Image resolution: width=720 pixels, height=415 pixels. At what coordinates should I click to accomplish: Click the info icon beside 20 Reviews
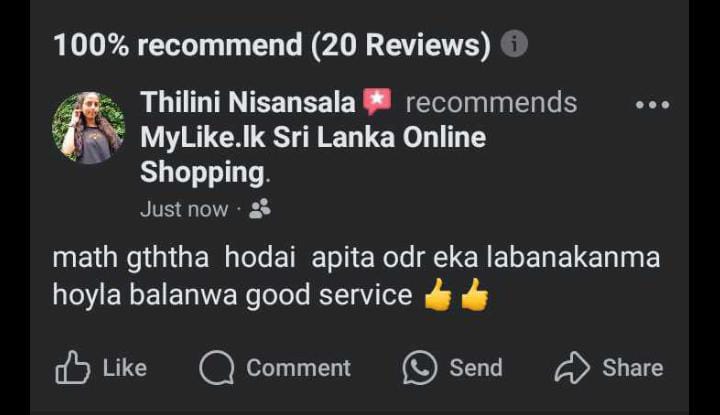514,44
